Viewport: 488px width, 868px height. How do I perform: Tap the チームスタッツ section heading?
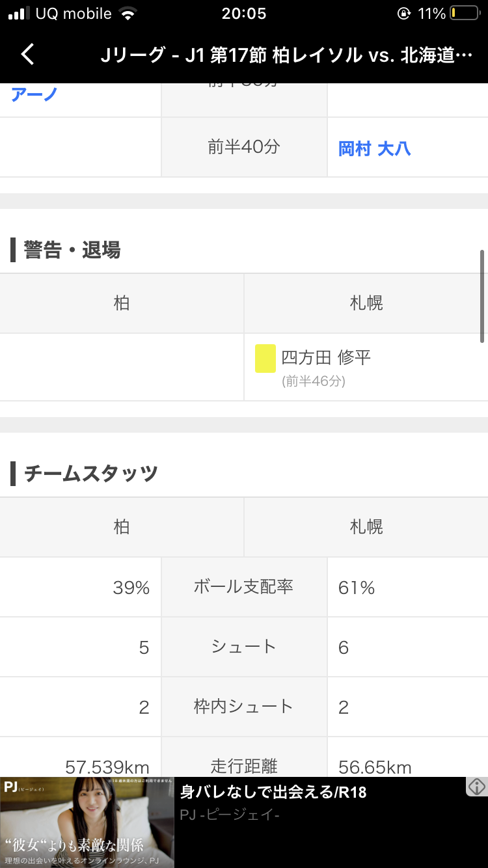click(x=91, y=474)
